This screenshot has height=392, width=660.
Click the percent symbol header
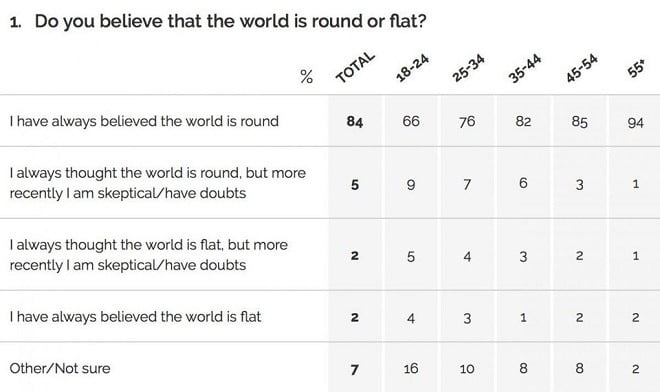coord(306,77)
